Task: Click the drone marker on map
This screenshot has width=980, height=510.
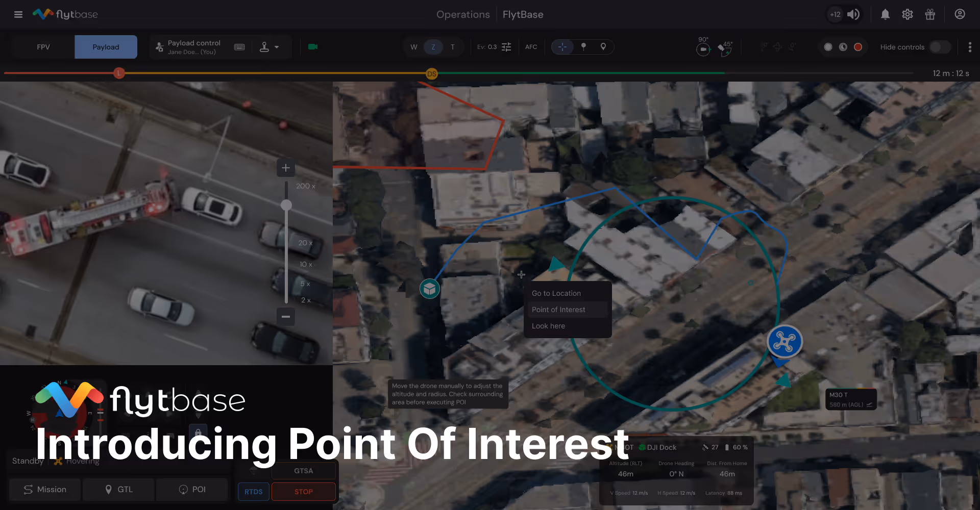Action: [x=785, y=342]
